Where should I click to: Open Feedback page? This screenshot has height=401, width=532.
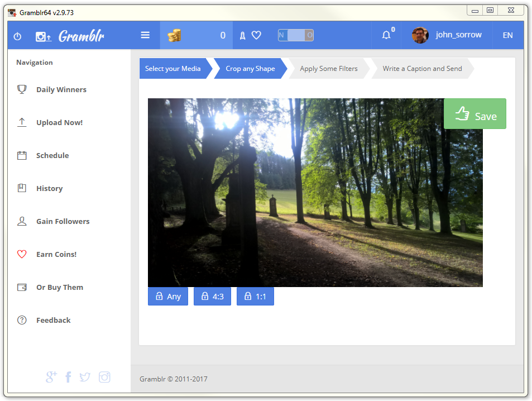click(53, 320)
